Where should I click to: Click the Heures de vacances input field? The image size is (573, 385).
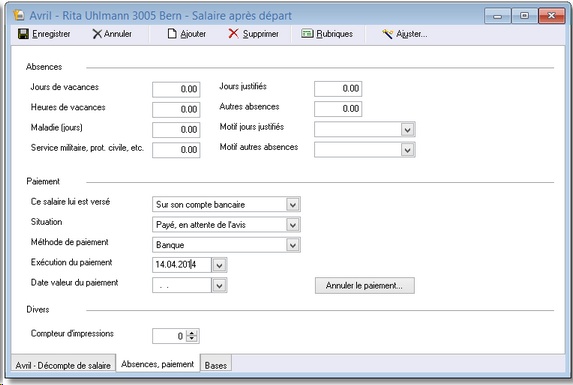pos(176,110)
